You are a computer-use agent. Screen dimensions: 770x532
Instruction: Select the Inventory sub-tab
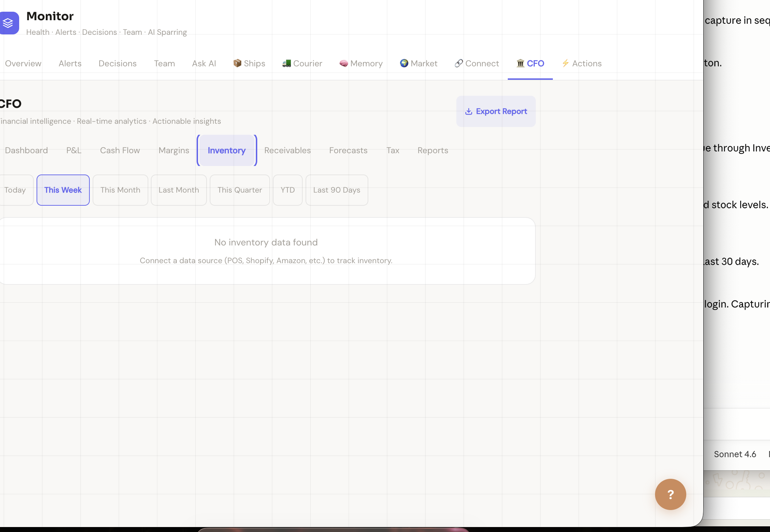point(227,150)
